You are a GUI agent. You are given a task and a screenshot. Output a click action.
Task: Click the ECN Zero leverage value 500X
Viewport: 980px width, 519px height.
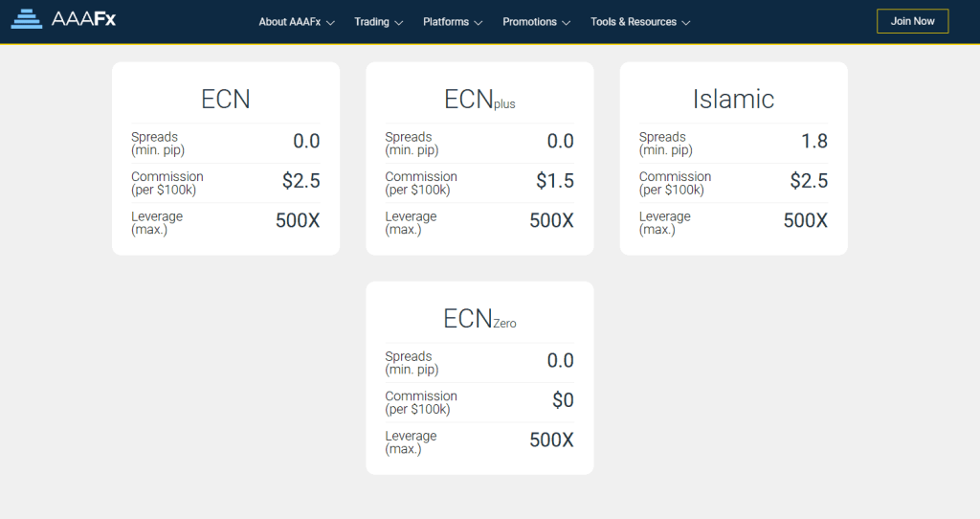tap(552, 440)
